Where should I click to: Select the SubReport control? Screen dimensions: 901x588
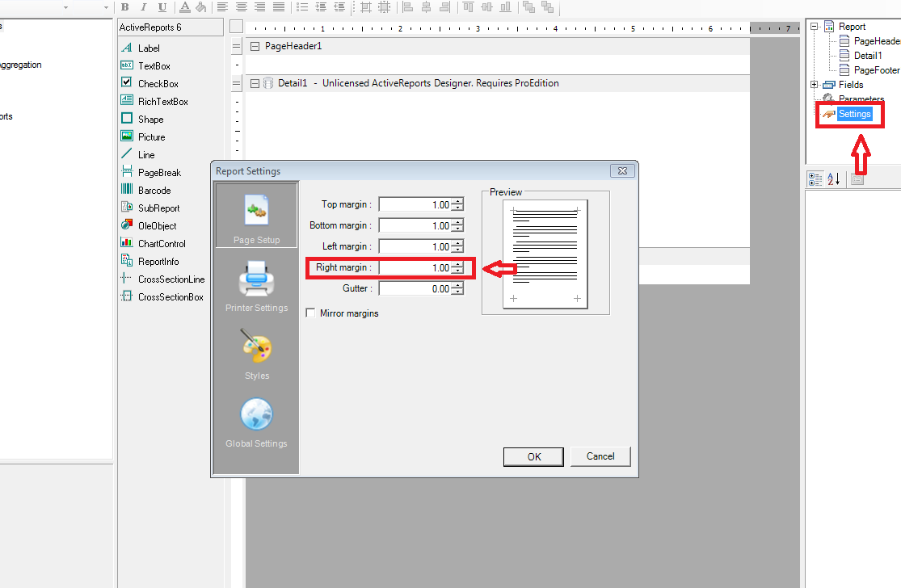[x=156, y=208]
